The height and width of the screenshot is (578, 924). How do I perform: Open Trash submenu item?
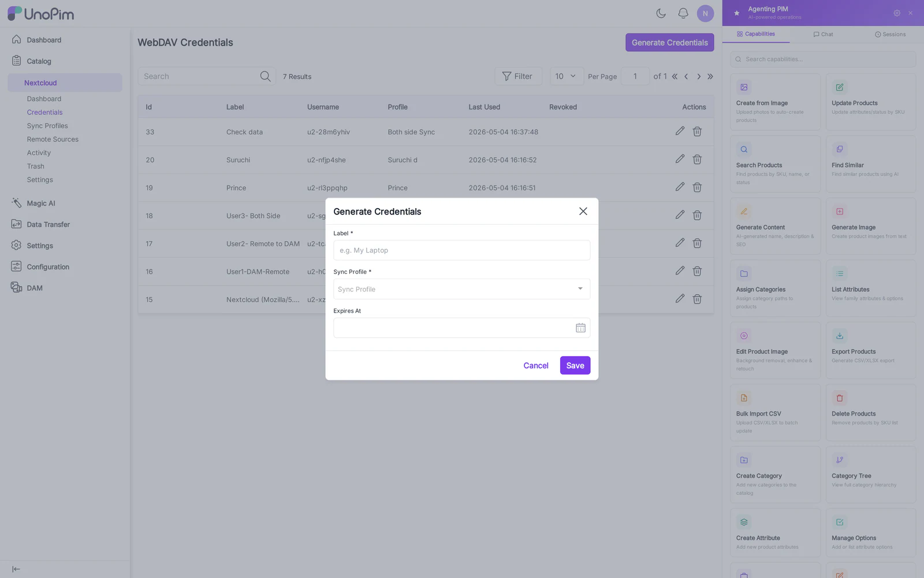click(x=35, y=166)
